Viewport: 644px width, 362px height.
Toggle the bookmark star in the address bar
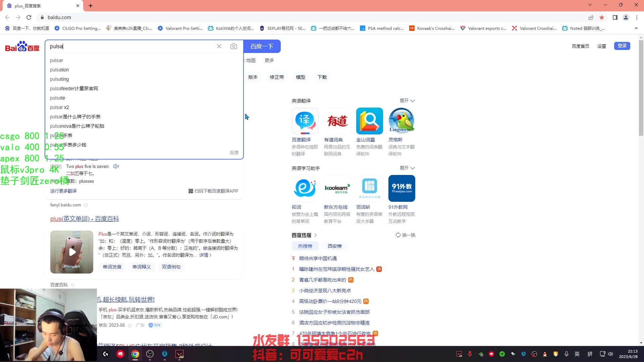tap(602, 17)
